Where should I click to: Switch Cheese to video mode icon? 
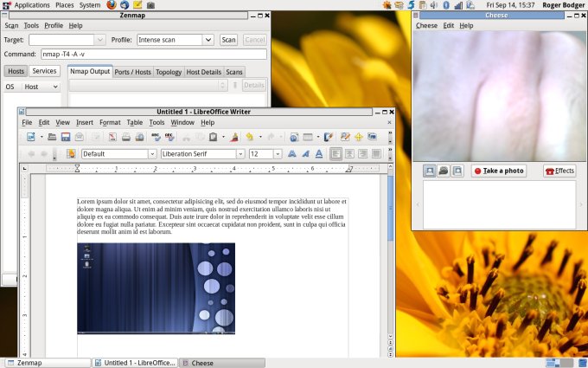tap(443, 171)
